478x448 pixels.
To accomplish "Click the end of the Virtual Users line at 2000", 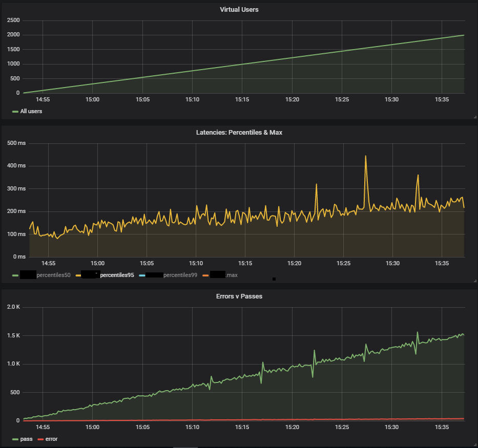I will pos(464,35).
